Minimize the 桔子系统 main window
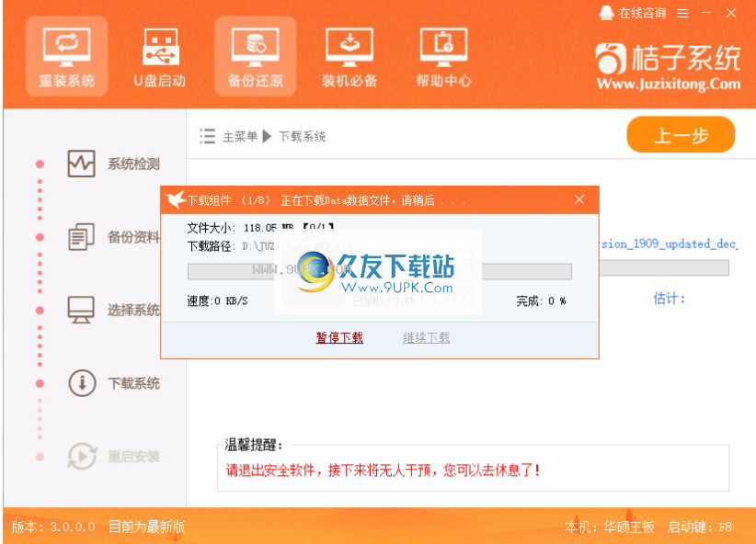 (x=706, y=13)
